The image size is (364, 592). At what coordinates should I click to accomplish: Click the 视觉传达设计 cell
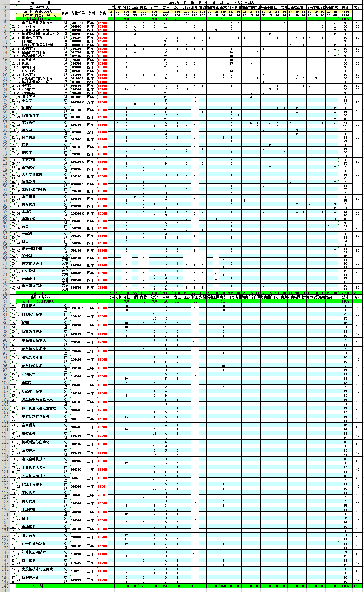pyautogui.click(x=41, y=263)
